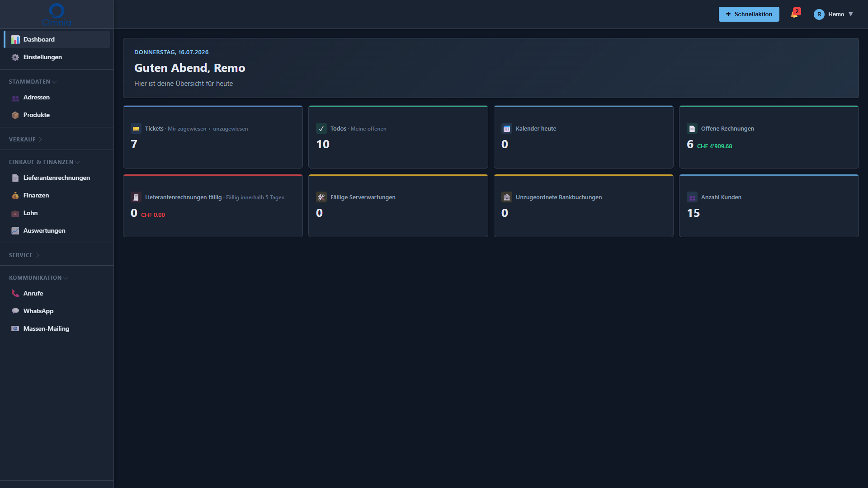
Task: Click the Kalender heute calendar icon
Action: 507,129
